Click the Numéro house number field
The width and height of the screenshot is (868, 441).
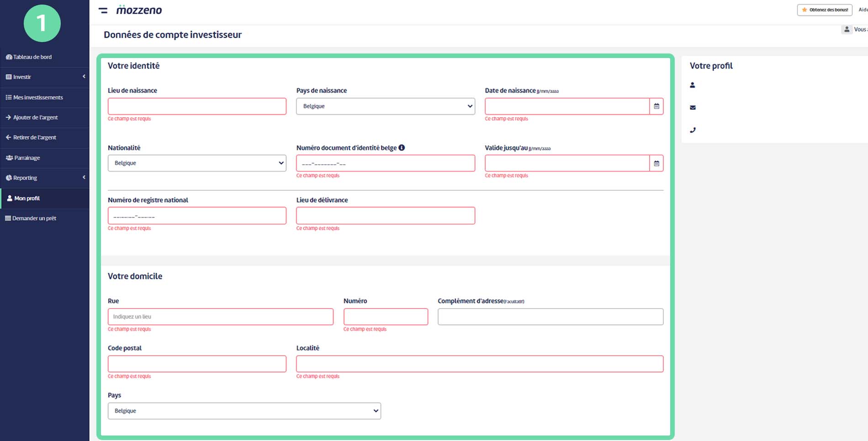386,317
